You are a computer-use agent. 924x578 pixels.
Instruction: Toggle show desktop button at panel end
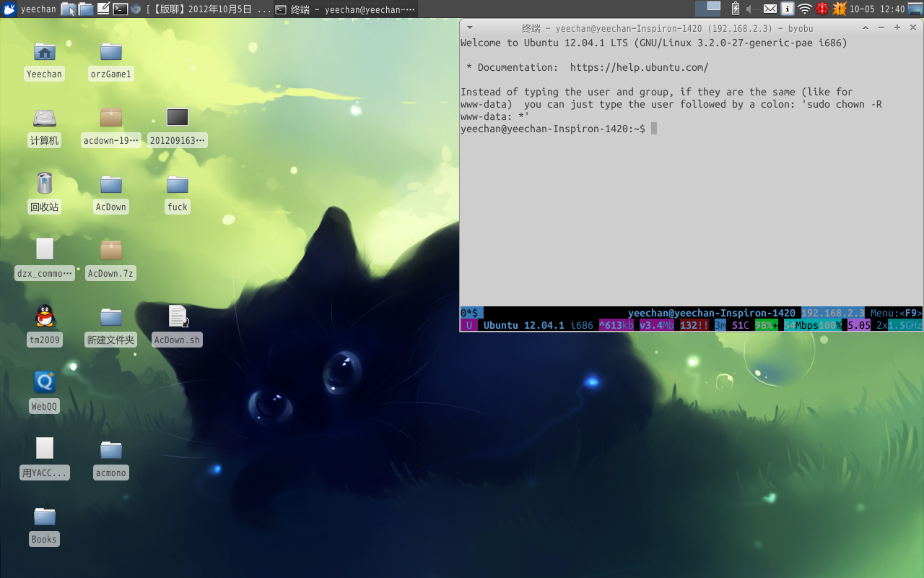[915, 9]
